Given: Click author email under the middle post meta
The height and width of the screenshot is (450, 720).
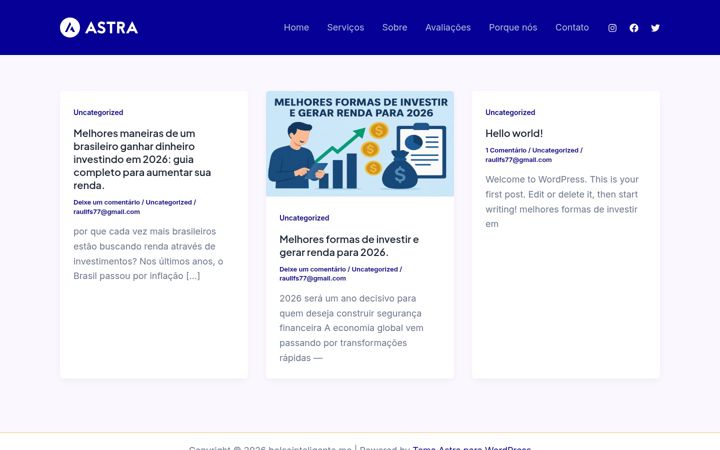Looking at the screenshot, I should pos(312,278).
